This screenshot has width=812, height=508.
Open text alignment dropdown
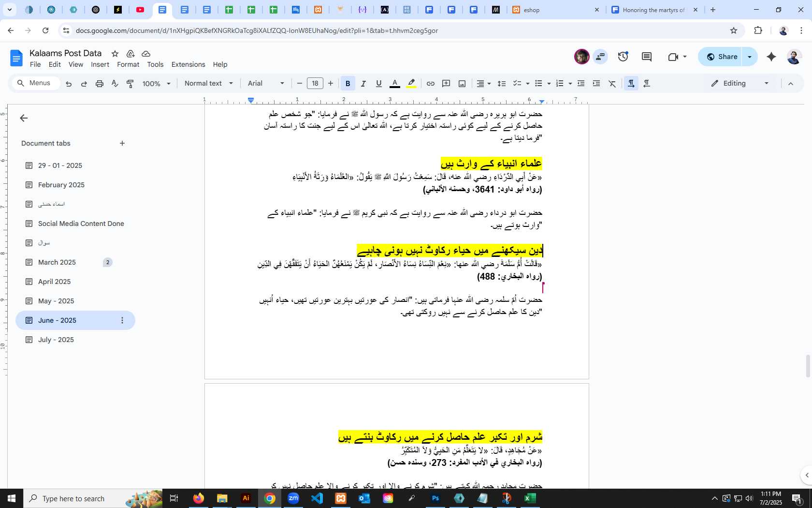pyautogui.click(x=483, y=84)
